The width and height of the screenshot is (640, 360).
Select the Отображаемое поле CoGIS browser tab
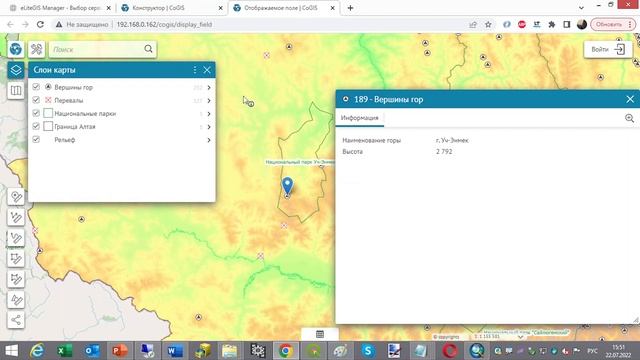pyautogui.click(x=284, y=8)
